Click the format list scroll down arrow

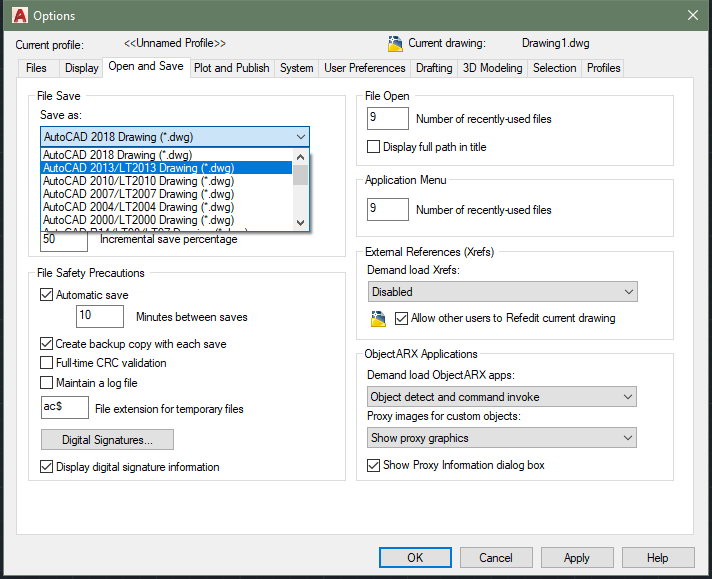click(x=300, y=223)
